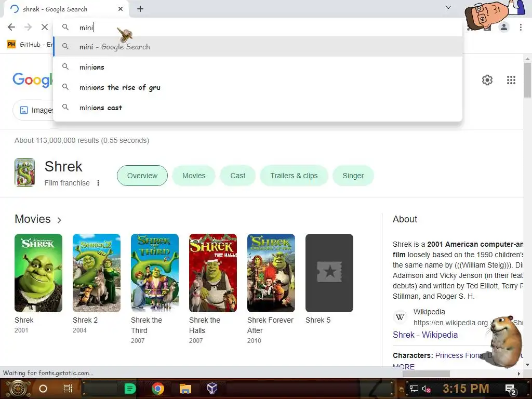Close the 'shrek - Google Search' tab
The height and width of the screenshot is (399, 532).
point(121,9)
